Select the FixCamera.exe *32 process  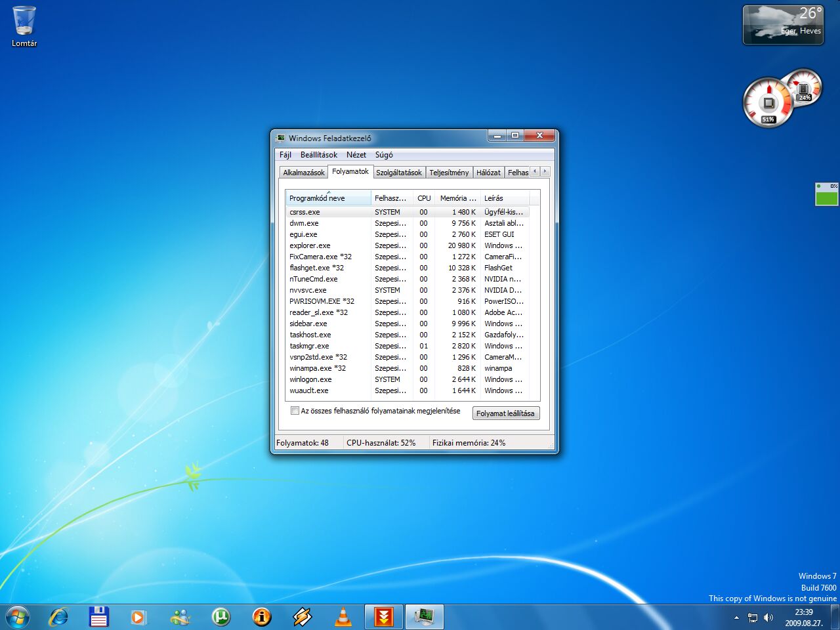point(408,257)
